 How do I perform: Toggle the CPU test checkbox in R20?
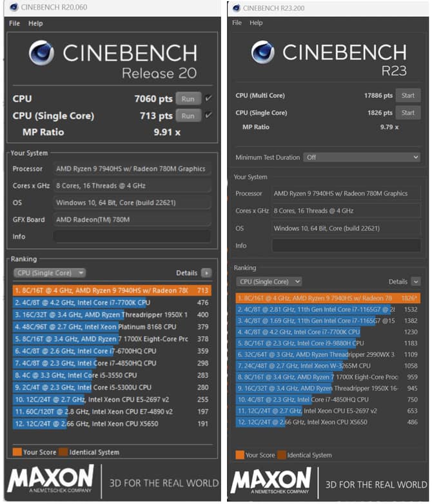[208, 98]
